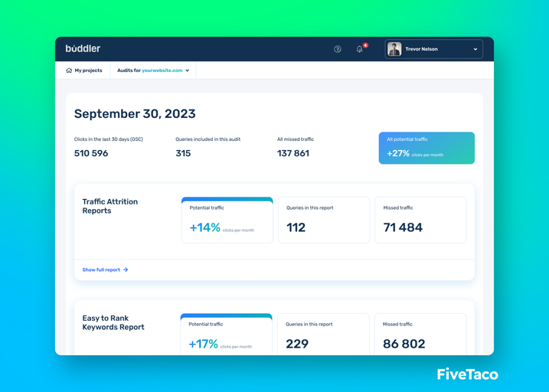Select the Potential traffic +17% card

point(226,335)
